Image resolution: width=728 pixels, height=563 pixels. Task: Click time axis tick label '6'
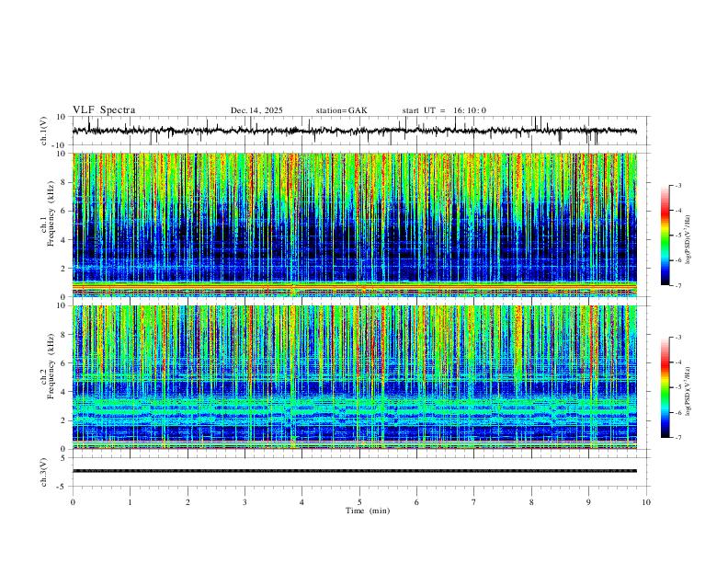tap(417, 502)
